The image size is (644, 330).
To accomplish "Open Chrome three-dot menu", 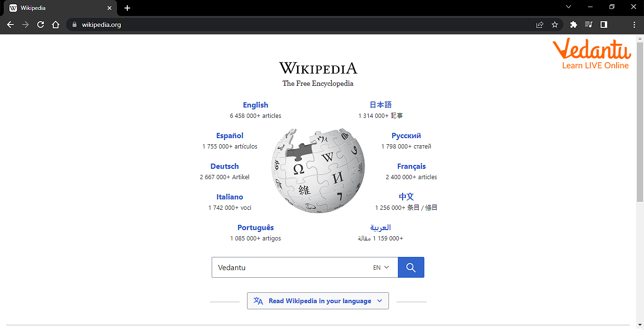I will 634,25.
